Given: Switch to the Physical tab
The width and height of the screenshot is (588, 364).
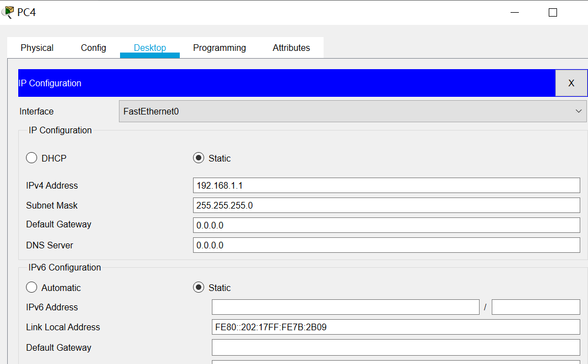Looking at the screenshot, I should point(37,48).
